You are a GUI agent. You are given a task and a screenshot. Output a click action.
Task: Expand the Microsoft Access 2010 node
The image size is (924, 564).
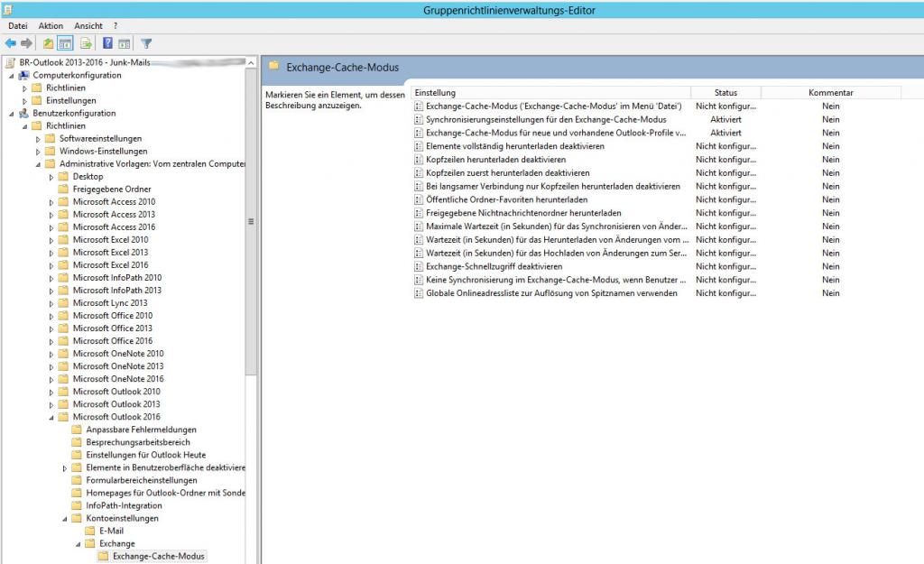(x=51, y=202)
